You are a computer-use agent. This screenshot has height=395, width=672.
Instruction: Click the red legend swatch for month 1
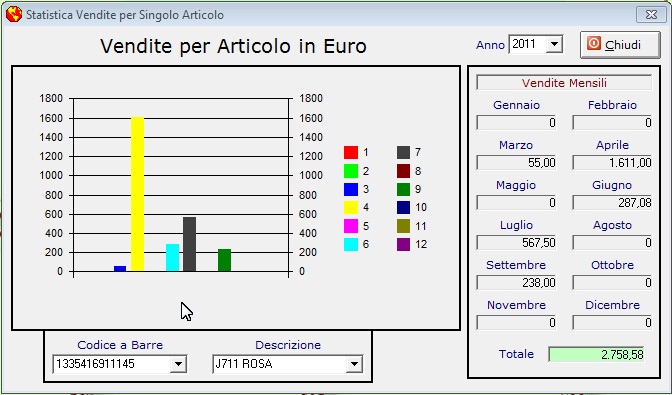pyautogui.click(x=351, y=153)
